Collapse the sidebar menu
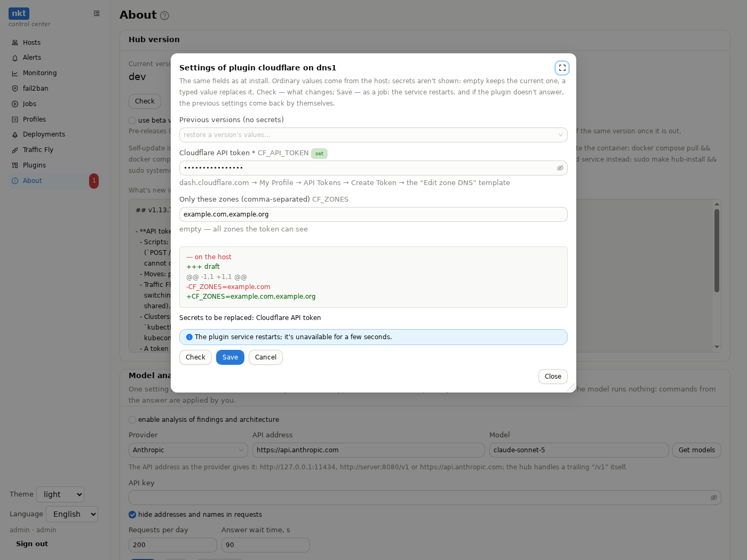 point(97,13)
